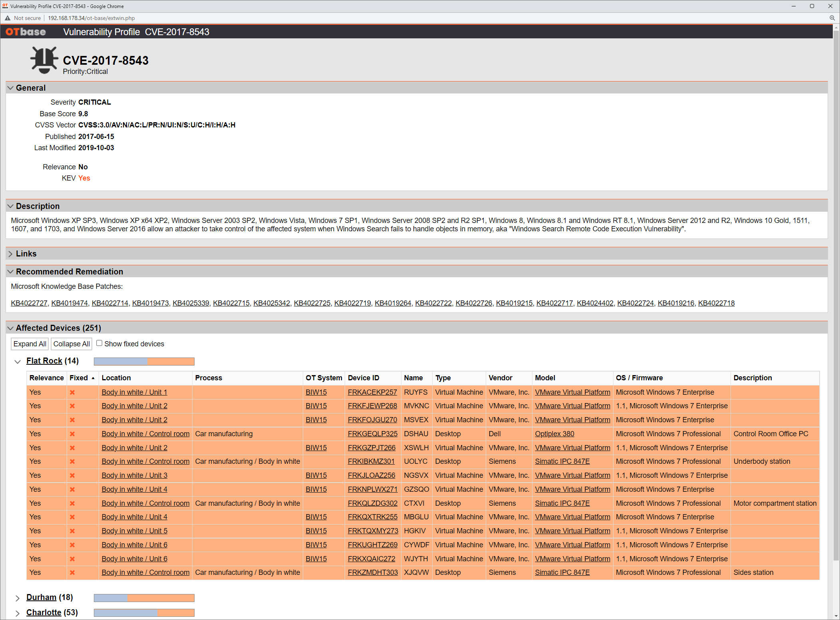
Task: Click the browser address URL field
Action: pos(91,18)
